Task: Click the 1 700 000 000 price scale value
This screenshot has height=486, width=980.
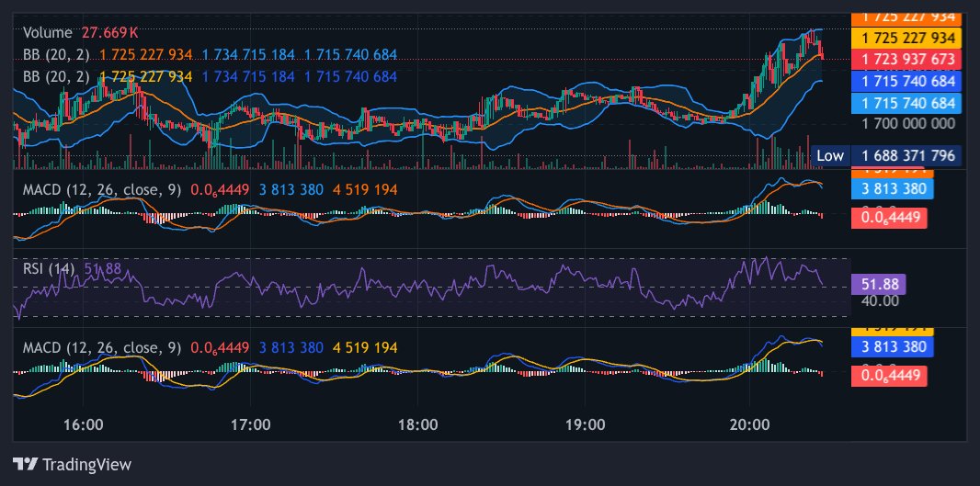Action: click(x=908, y=123)
